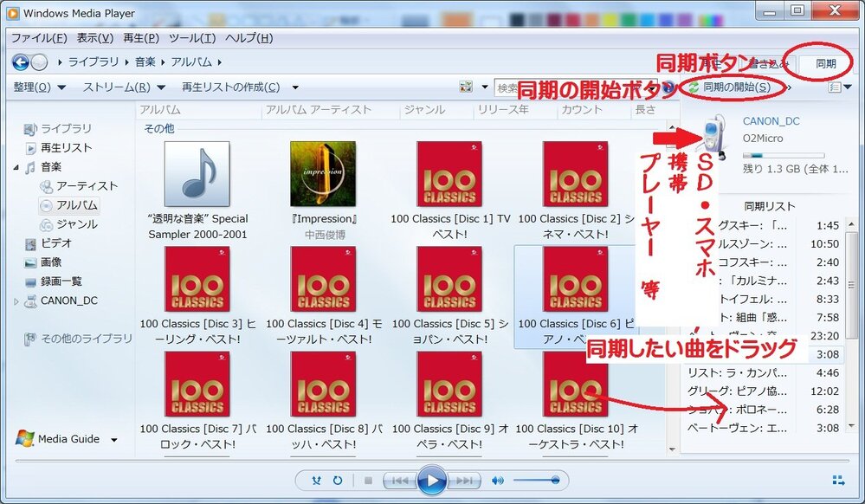Open その他のライブラリ
This screenshot has height=504, width=865.
point(87,339)
